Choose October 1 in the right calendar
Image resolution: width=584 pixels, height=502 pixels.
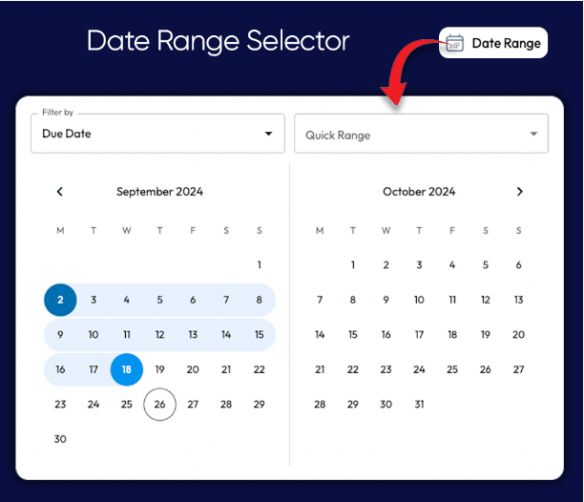tap(353, 265)
